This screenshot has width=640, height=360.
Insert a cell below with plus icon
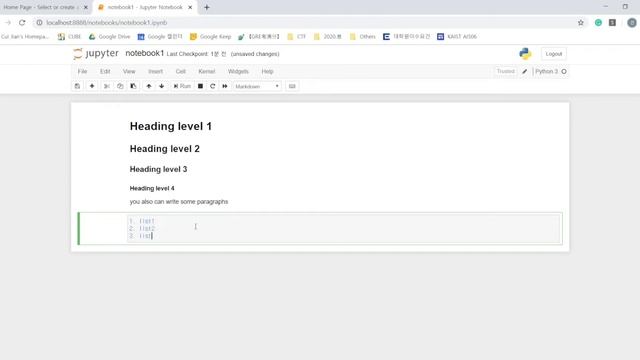pyautogui.click(x=92, y=86)
